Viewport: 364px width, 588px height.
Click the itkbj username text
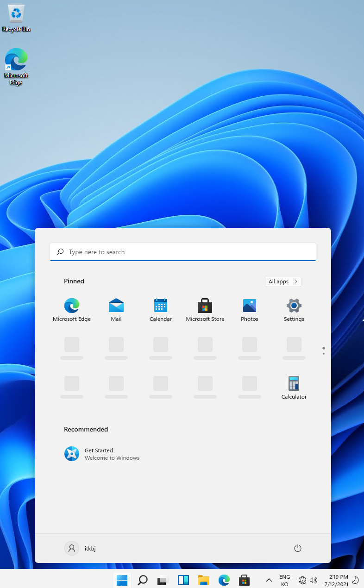90,549
